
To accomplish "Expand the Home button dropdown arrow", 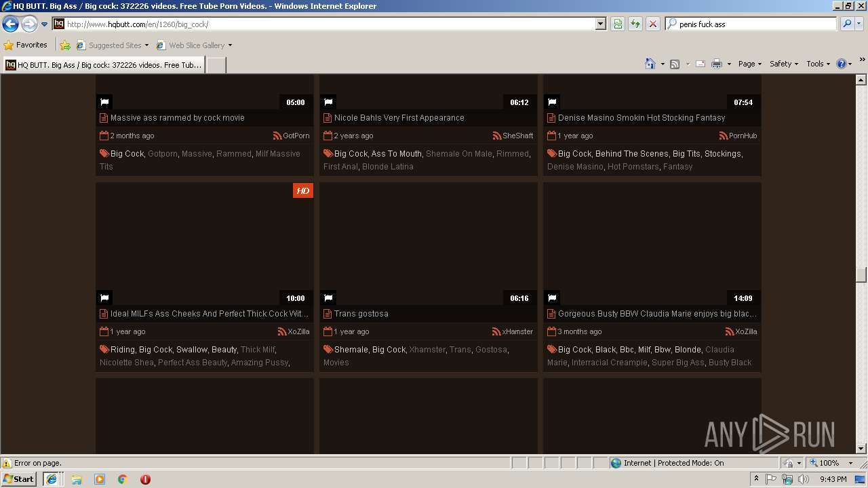I will [661, 64].
